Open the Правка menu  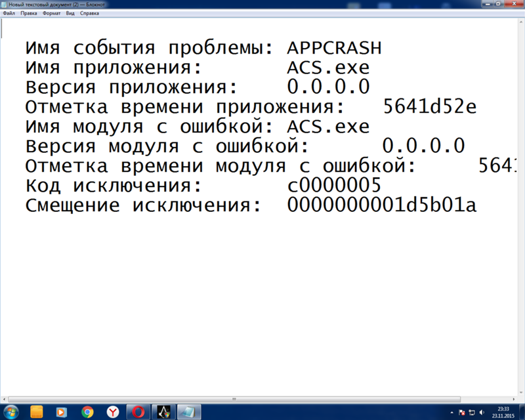click(x=28, y=13)
